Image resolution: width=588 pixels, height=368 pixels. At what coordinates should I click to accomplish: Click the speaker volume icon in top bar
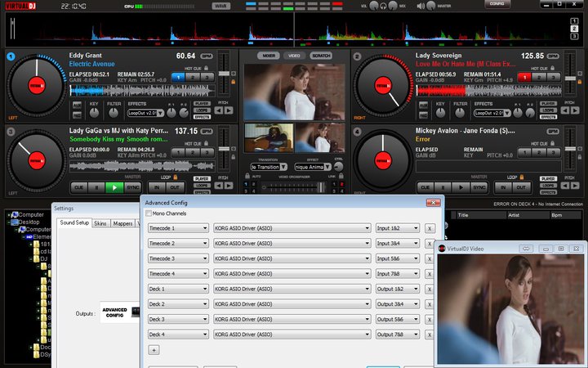click(x=421, y=6)
